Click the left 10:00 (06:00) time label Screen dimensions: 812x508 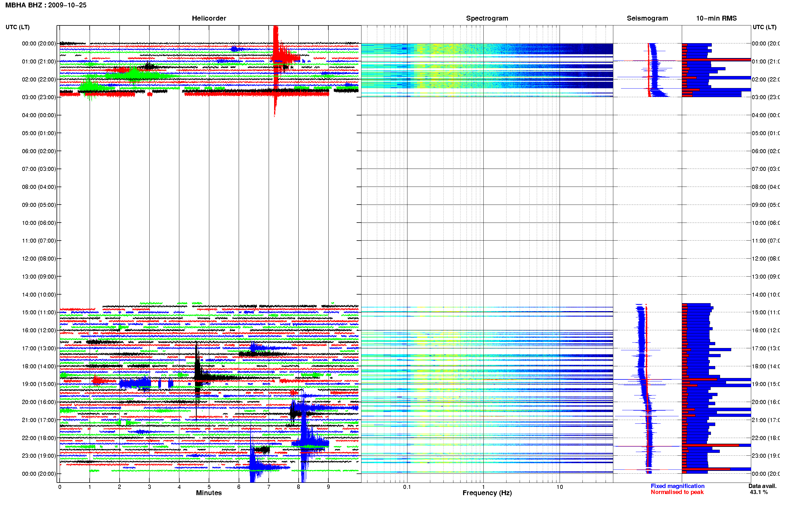[x=39, y=223]
